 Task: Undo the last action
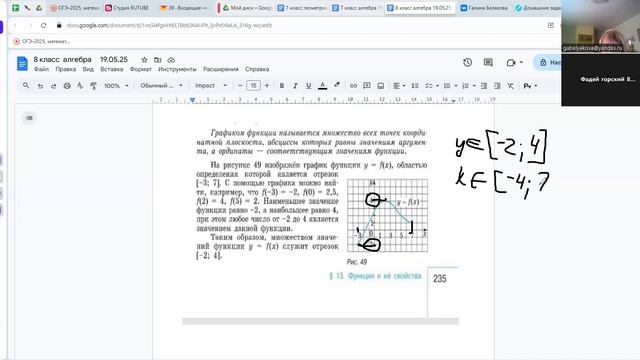pos(40,86)
